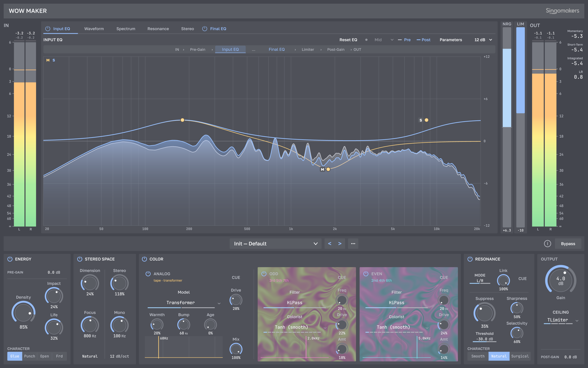The image size is (588, 368).
Task: Select Open character in ENERGY
Action: [44, 356]
